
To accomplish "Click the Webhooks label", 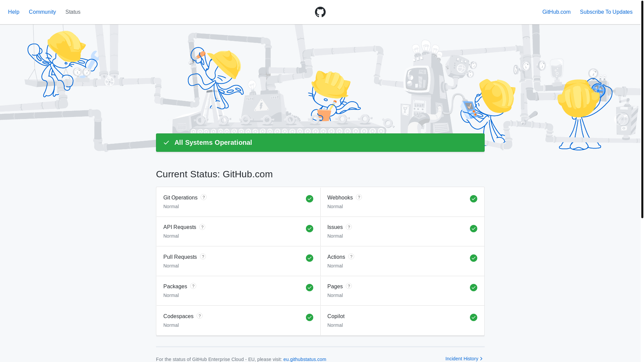I will pyautogui.click(x=340, y=198).
